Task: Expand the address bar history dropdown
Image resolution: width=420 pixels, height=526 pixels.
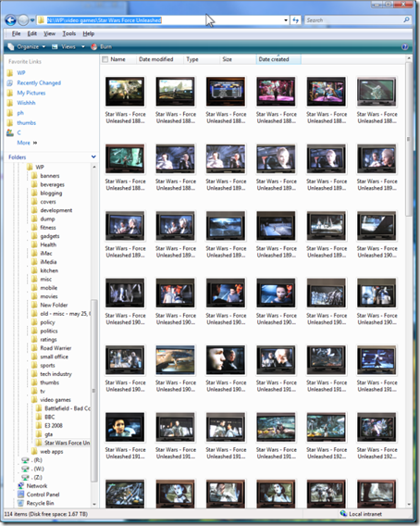Action: coord(286,20)
